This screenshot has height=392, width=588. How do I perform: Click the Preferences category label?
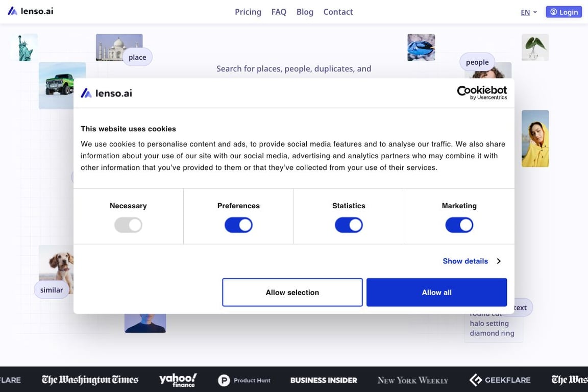point(238,206)
